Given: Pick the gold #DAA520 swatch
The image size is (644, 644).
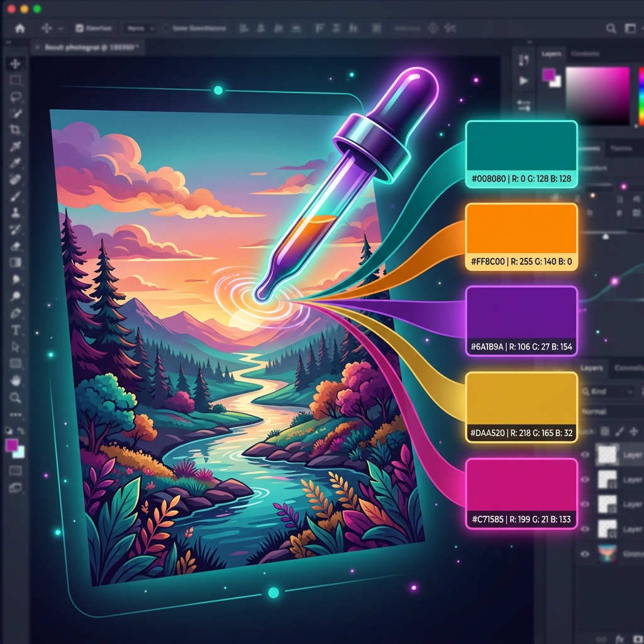Looking at the screenshot, I should point(521,407).
